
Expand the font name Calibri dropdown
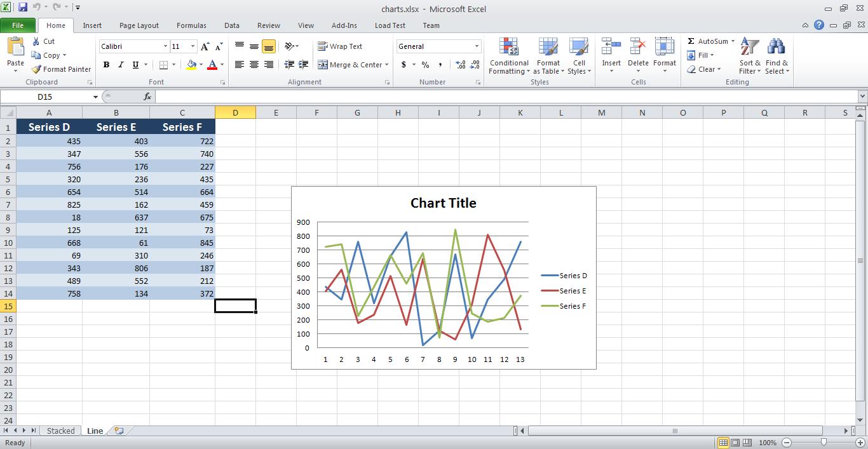[x=165, y=46]
